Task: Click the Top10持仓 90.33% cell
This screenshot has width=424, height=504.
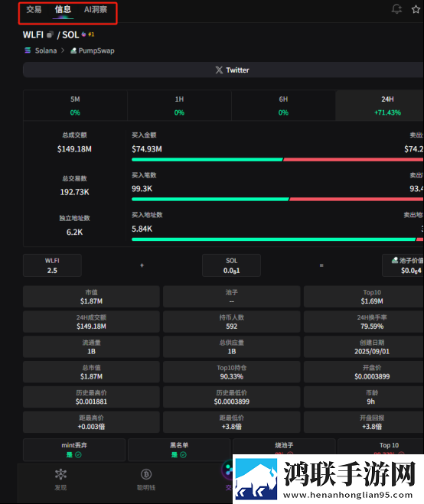Action: (232, 372)
